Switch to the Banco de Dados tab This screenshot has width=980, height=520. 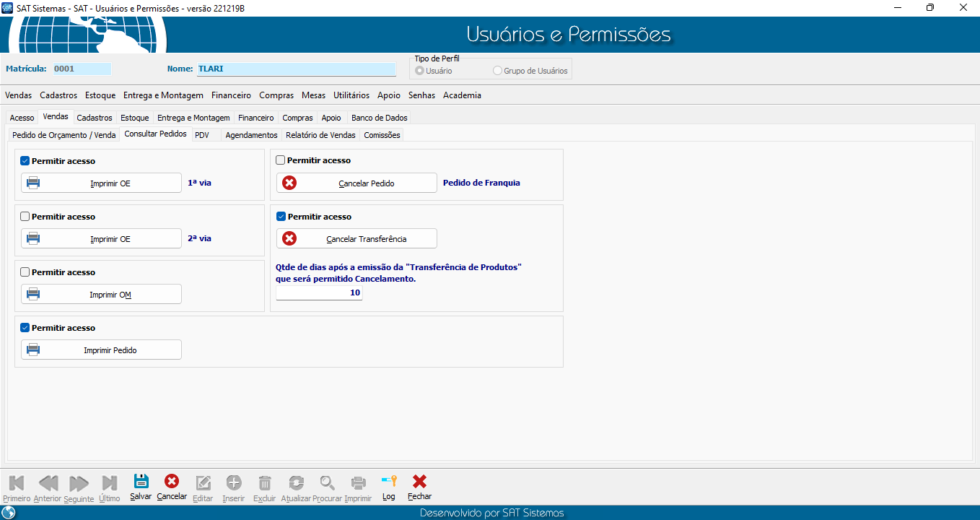(379, 118)
